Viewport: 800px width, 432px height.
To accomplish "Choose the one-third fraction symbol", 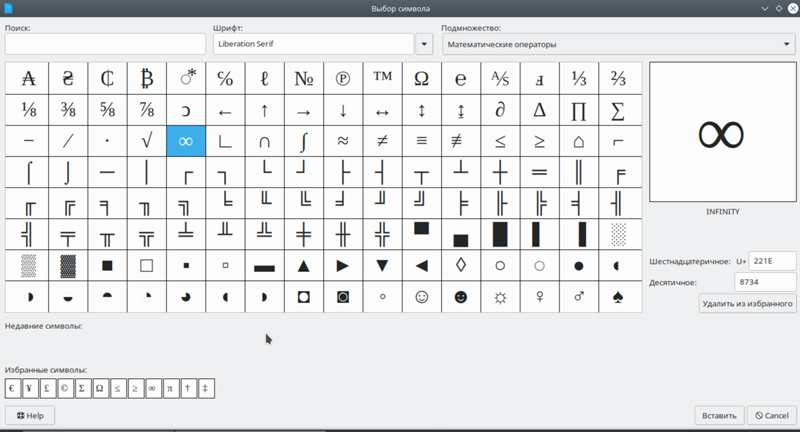I will click(x=579, y=79).
